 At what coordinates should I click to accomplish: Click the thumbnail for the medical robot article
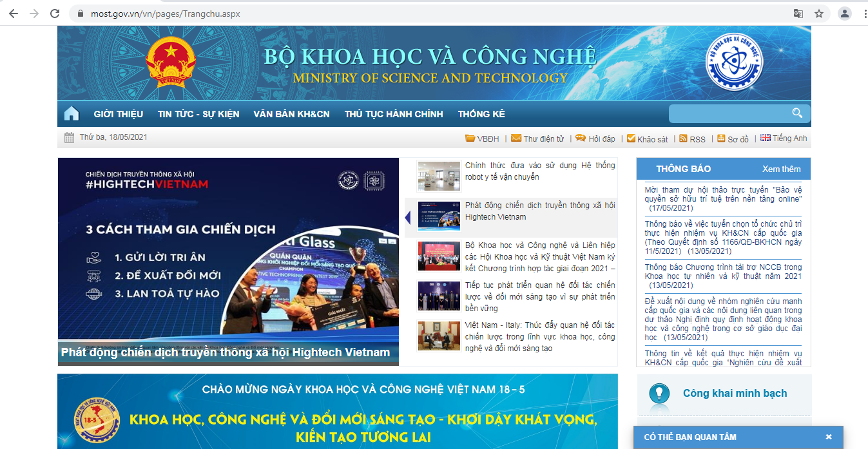pos(439,176)
